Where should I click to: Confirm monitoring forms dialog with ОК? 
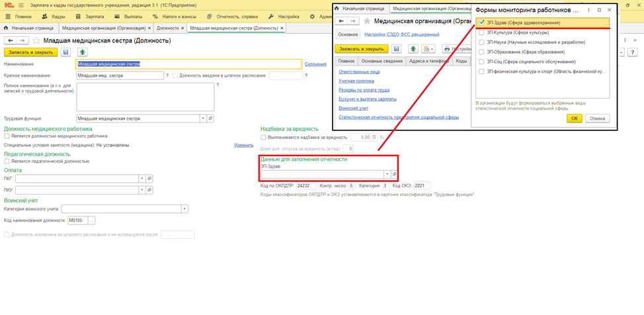(574, 118)
